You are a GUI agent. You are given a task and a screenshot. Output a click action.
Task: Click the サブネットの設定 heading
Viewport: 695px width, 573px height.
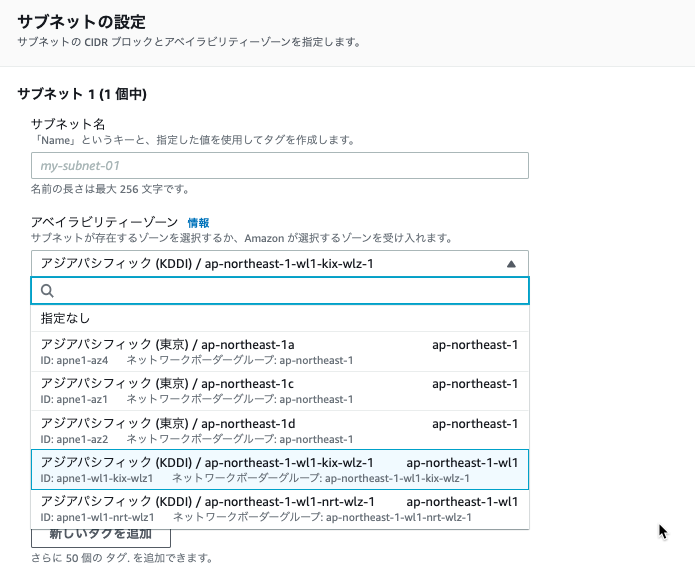click(82, 22)
